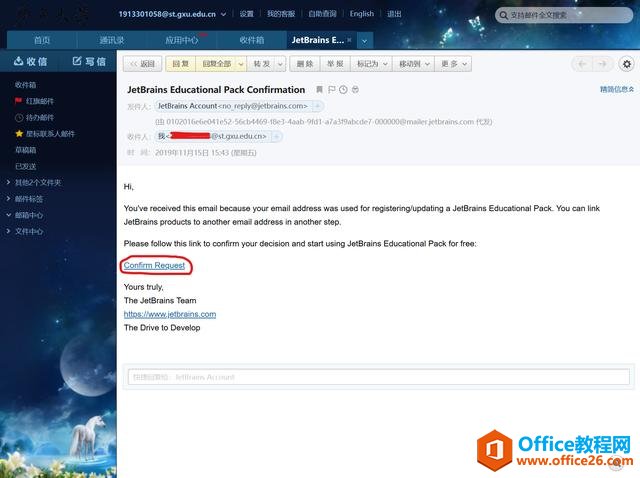
Task: Click the Confirm Request link
Action: (x=154, y=265)
